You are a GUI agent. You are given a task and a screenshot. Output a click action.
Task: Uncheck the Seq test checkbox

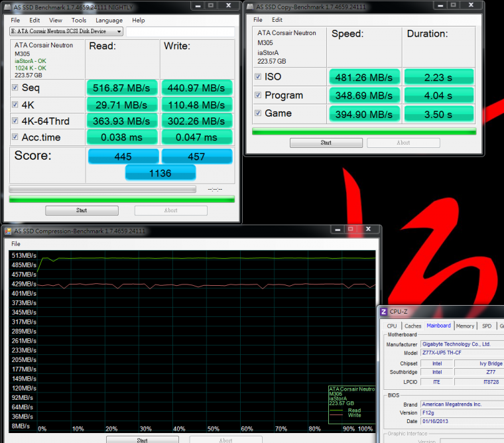click(15, 88)
